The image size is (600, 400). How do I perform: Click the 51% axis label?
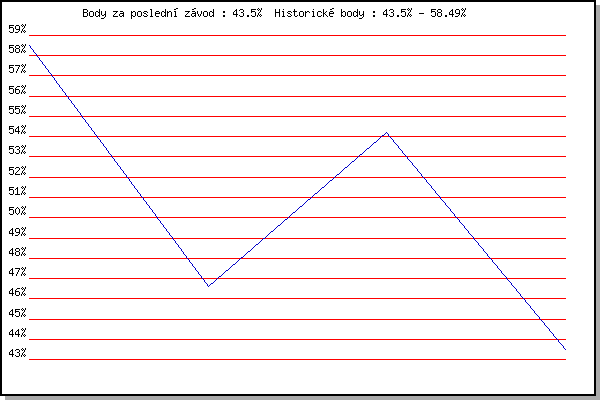pyautogui.click(x=17, y=191)
